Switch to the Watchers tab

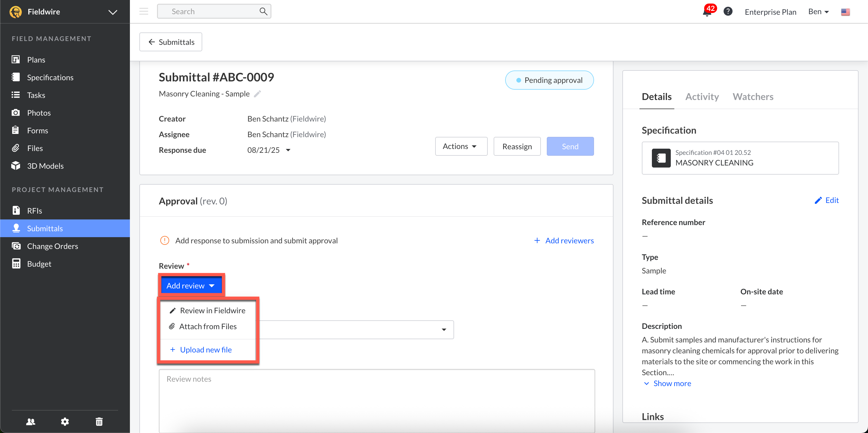pos(753,97)
